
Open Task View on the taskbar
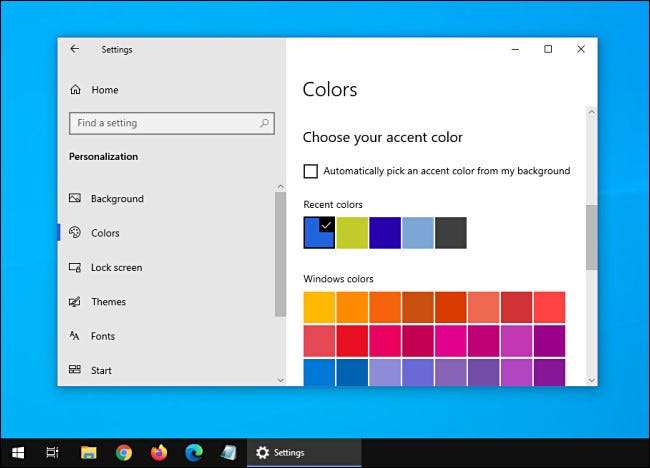[53, 453]
